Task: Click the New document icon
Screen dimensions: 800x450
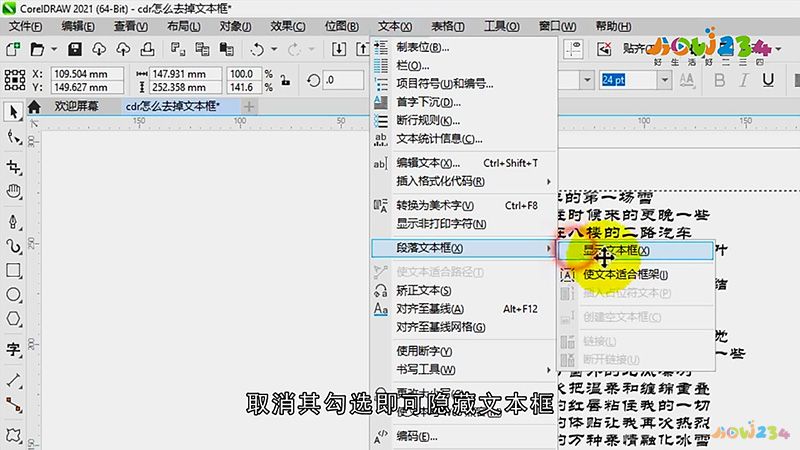Action: (x=13, y=49)
